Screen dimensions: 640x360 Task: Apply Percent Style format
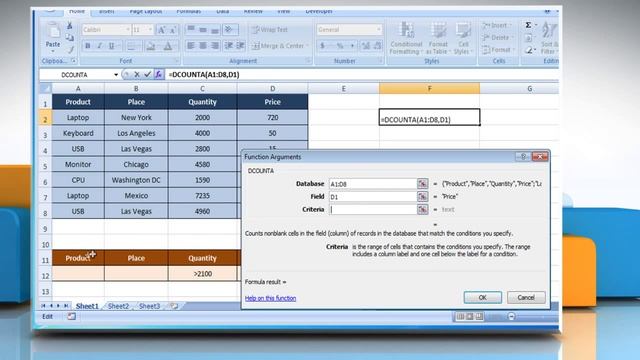pyautogui.click(x=340, y=46)
